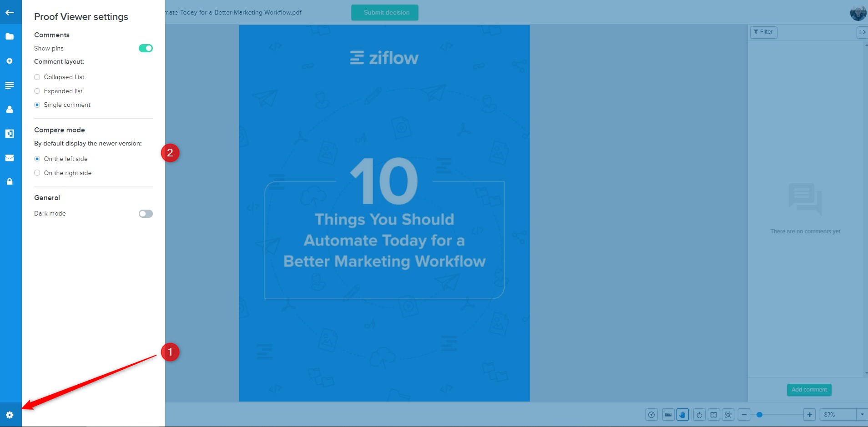Select the Collapsed List radio option

37,77
